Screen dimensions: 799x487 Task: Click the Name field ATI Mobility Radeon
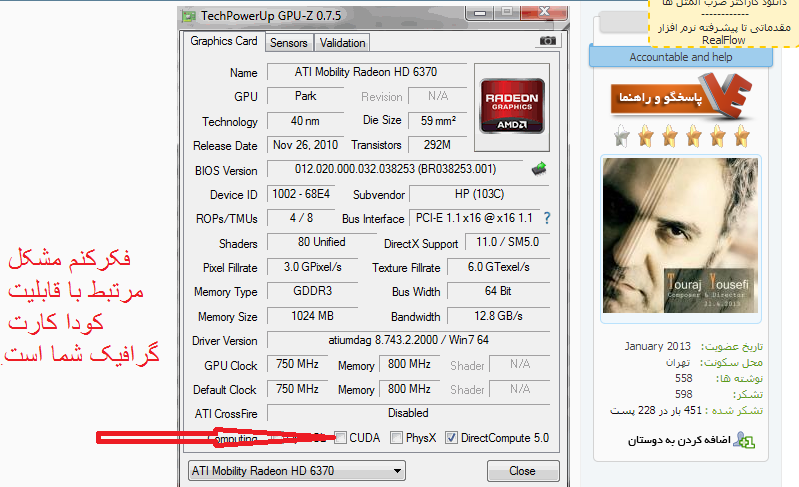point(366,72)
